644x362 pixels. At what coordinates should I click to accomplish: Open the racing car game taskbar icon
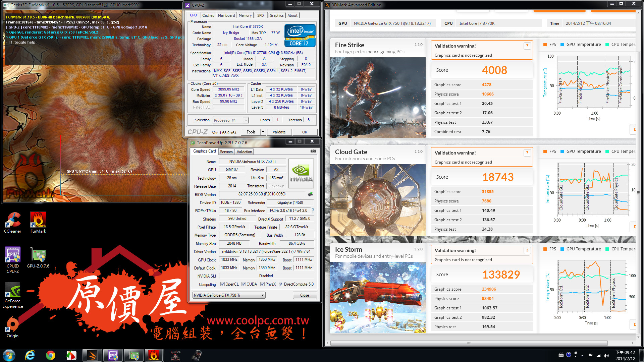pyautogui.click(x=175, y=355)
